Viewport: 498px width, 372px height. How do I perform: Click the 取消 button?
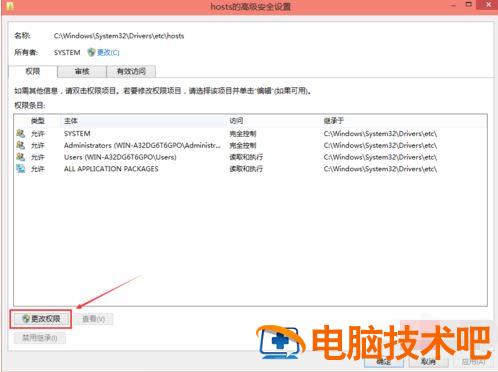(x=428, y=361)
